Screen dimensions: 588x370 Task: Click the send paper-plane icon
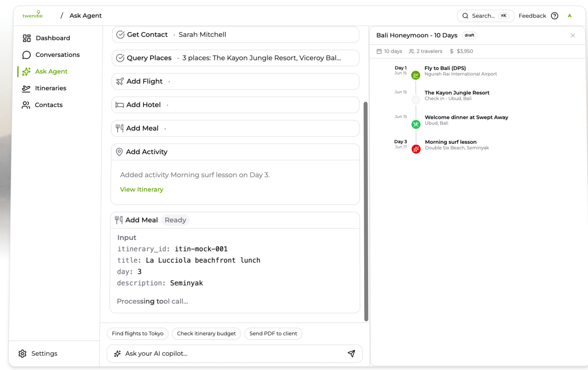351,354
